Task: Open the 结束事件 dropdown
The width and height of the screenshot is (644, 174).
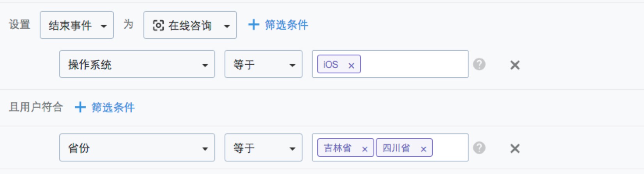Action: pos(77,25)
